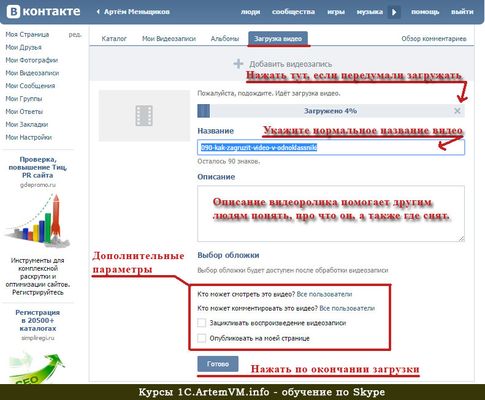Open the who can comment video dropdown
The height and width of the screenshot is (400, 485).
(x=347, y=308)
